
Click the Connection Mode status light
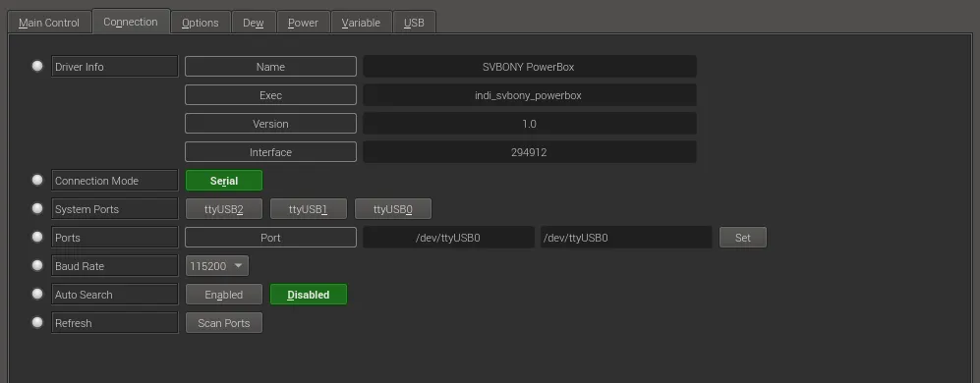tap(37, 180)
